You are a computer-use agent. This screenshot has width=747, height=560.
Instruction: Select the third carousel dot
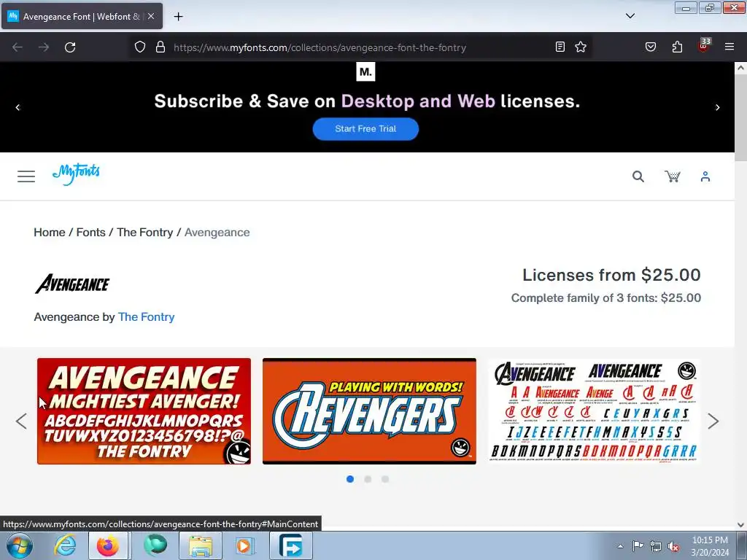(385, 479)
